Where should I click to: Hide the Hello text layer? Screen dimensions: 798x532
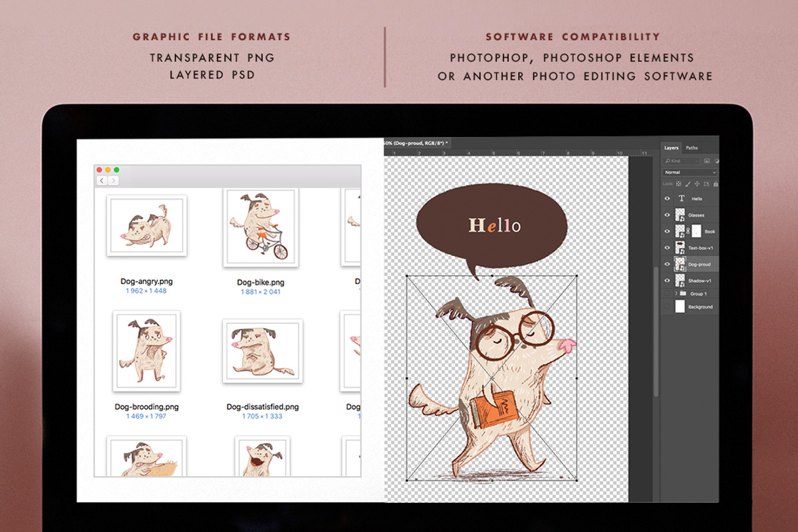click(667, 199)
